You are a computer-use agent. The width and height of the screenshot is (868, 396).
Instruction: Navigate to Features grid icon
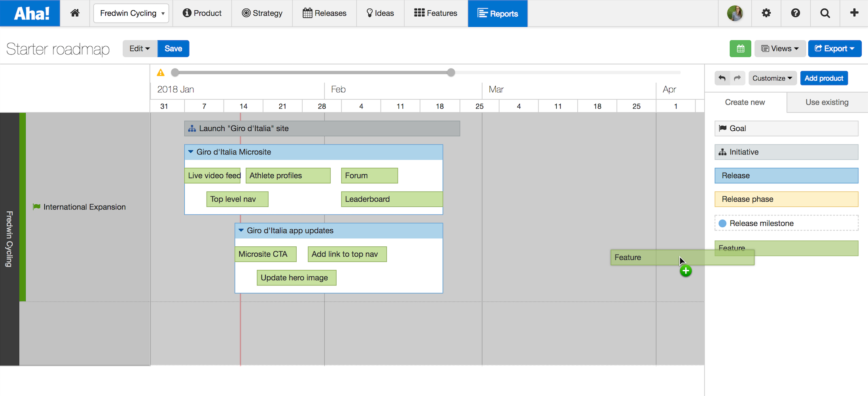435,13
